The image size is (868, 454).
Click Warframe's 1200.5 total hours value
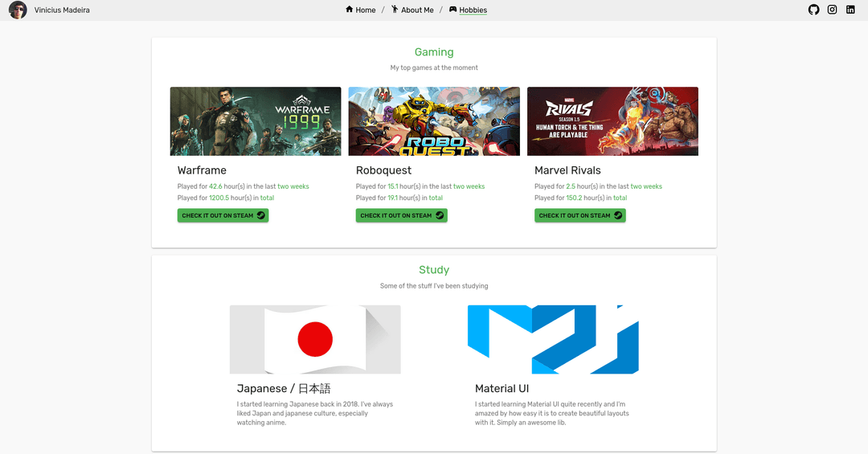pyautogui.click(x=219, y=198)
